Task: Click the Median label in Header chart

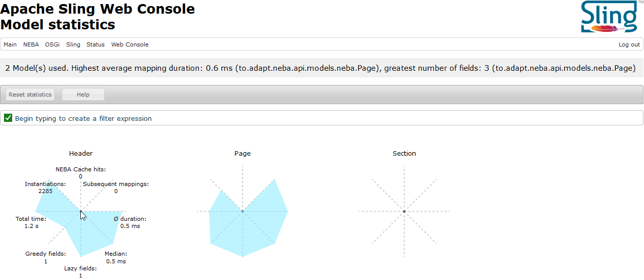Action: 116,254
